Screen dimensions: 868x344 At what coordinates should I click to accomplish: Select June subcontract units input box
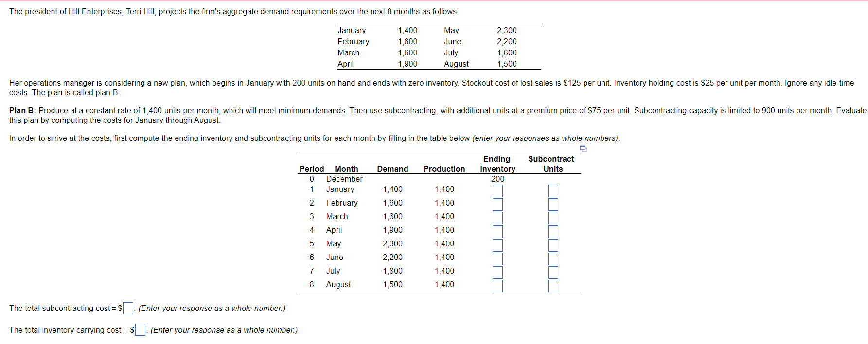click(x=553, y=259)
